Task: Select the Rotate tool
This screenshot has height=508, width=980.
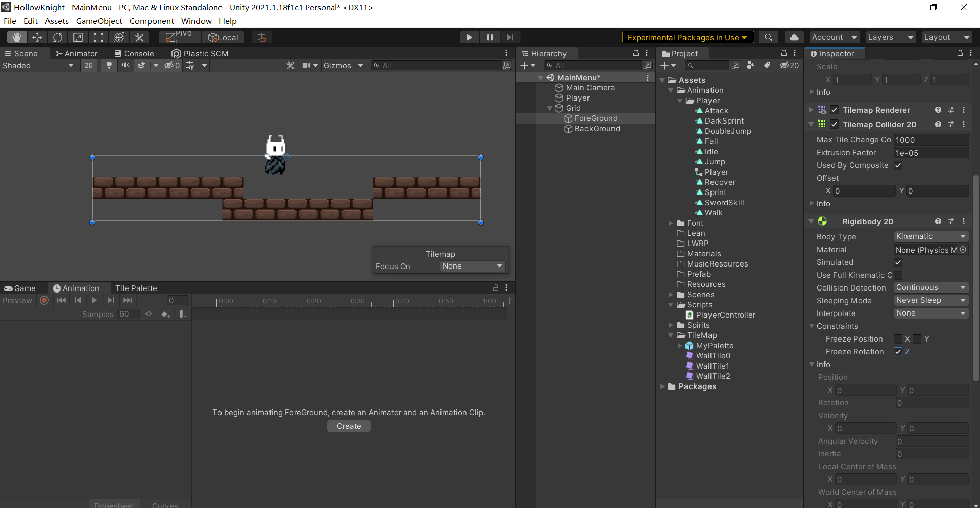Action: (58, 37)
